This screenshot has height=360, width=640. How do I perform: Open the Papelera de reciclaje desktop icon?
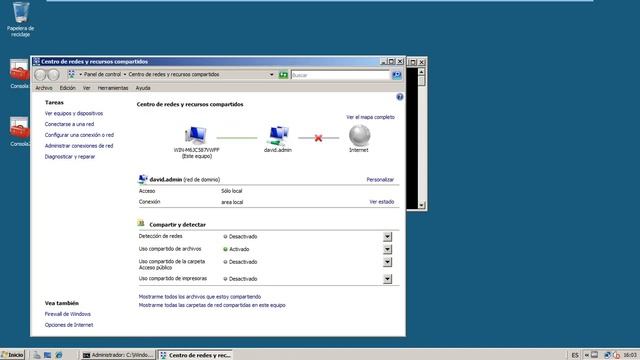click(x=20, y=19)
